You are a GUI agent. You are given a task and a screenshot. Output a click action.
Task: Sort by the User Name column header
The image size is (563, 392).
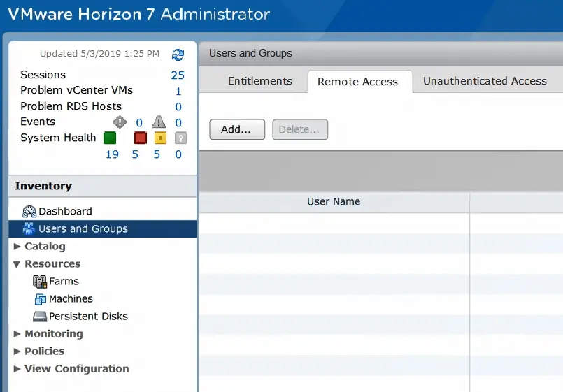point(334,201)
